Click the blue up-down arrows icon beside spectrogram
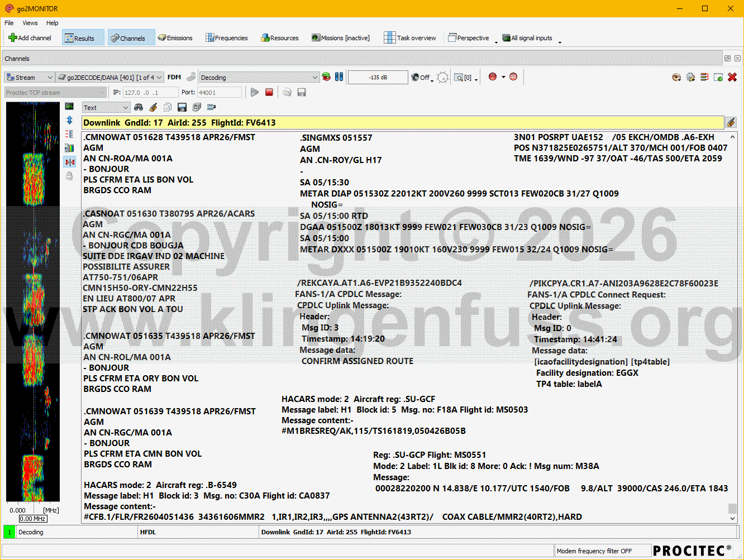The width and height of the screenshot is (744, 560). [69, 120]
